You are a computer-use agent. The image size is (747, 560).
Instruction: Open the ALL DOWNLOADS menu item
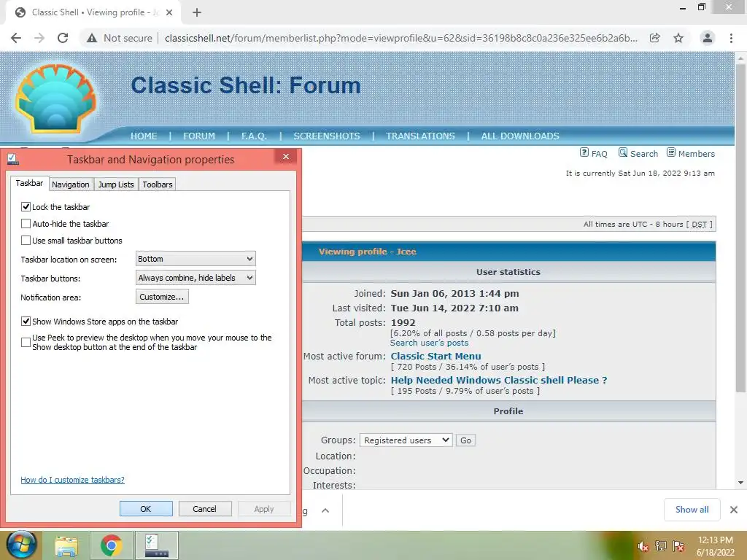(x=520, y=136)
